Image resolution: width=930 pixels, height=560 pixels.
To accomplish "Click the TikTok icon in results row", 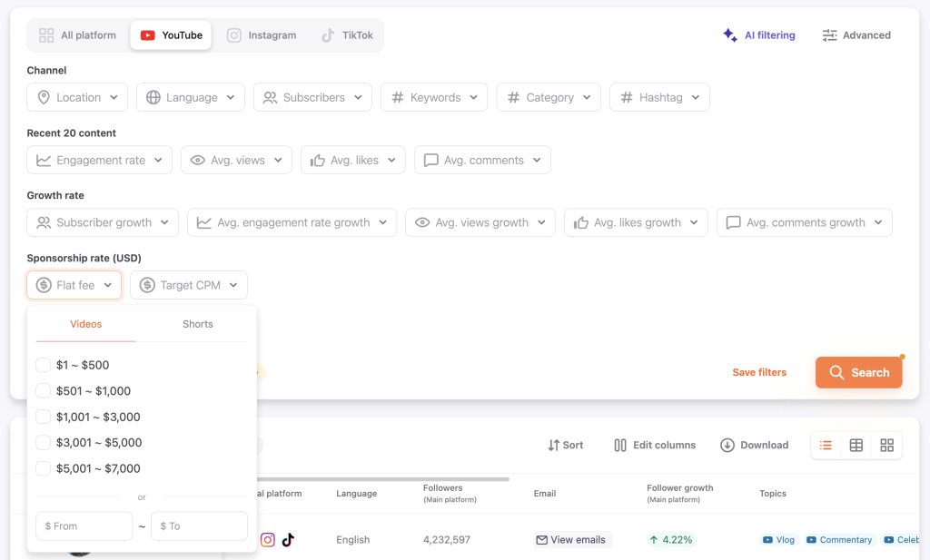I will tap(288, 540).
